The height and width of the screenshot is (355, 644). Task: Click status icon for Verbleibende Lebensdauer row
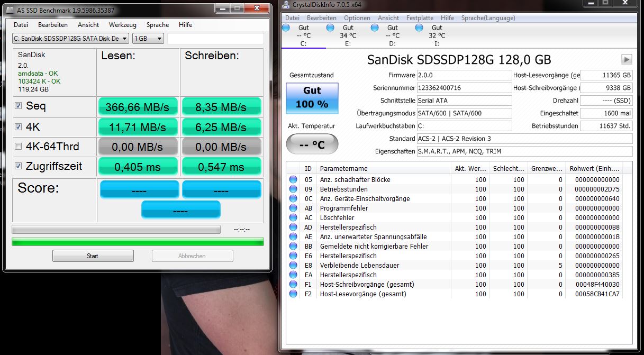point(293,265)
